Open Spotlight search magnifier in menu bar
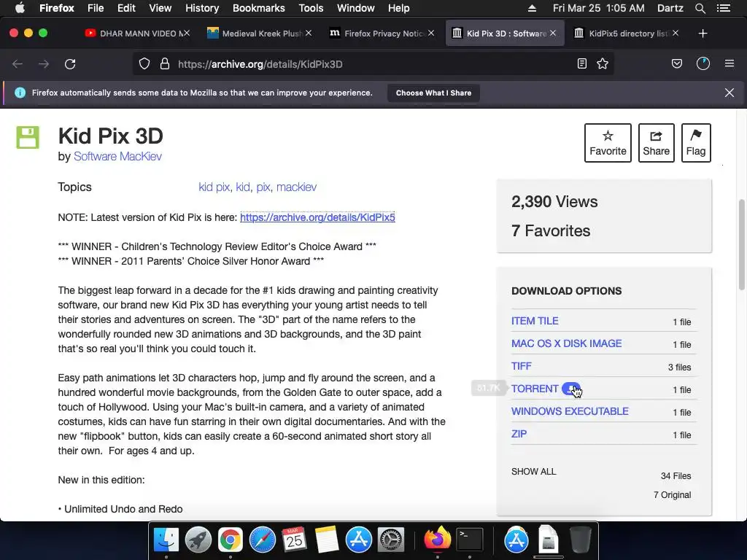 tap(700, 8)
